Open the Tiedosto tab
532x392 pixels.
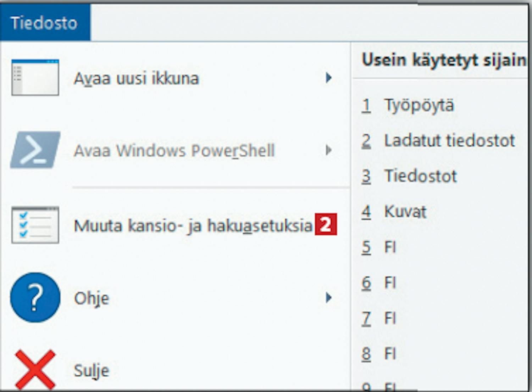(45, 23)
